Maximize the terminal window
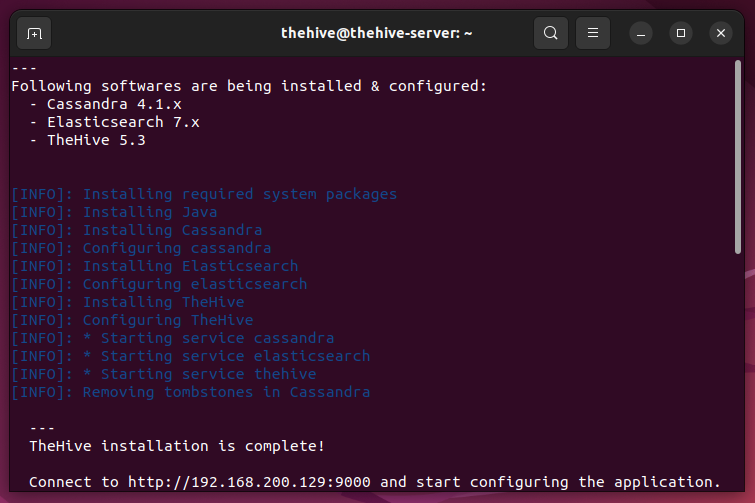The width and height of the screenshot is (755, 503). tap(681, 33)
